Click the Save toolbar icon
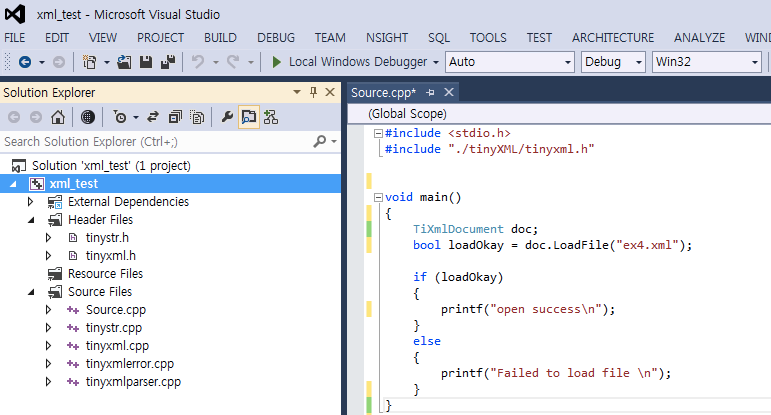Image resolution: width=771 pixels, height=415 pixels. click(146, 62)
